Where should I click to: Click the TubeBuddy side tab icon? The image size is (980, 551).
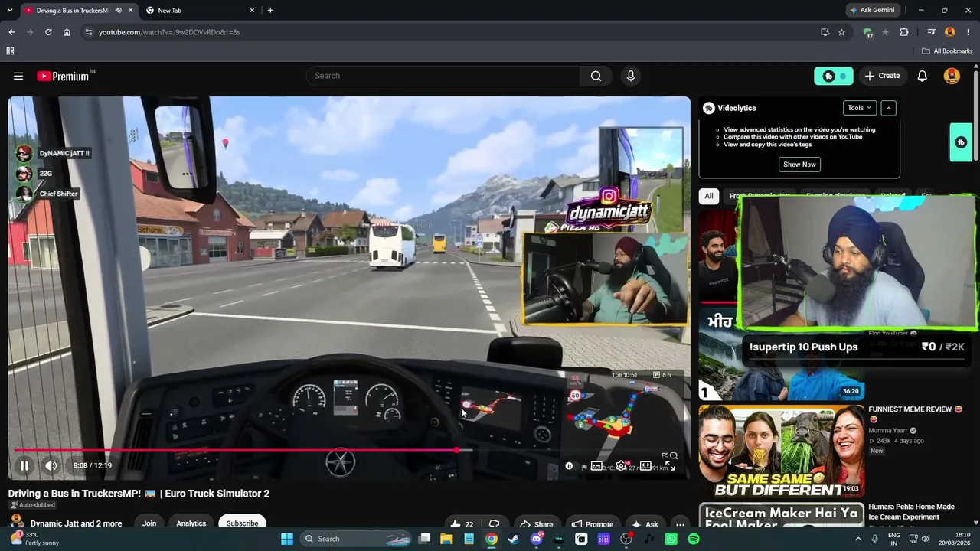click(961, 142)
